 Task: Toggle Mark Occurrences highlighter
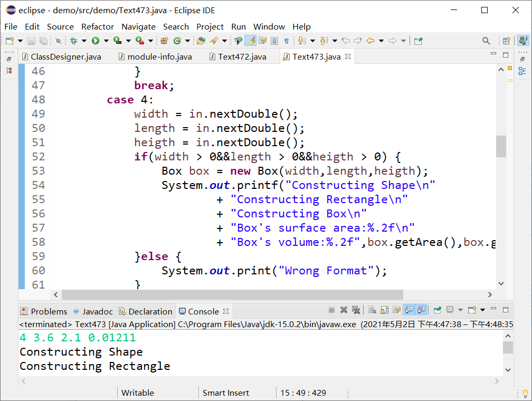(x=250, y=41)
